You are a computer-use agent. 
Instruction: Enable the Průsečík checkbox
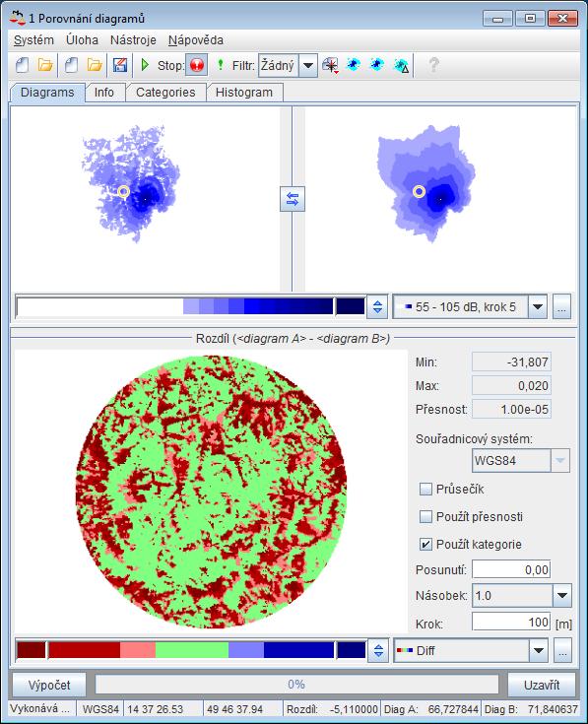click(x=425, y=489)
